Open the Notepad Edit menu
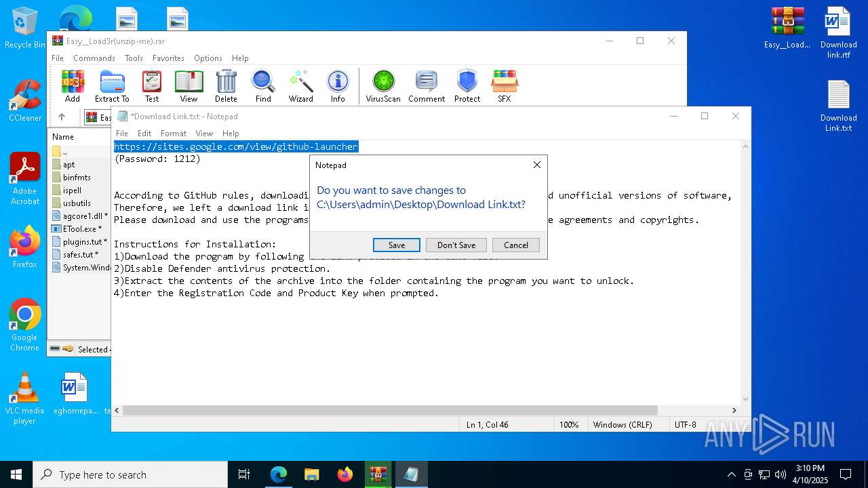This screenshot has width=868, height=488. tap(144, 134)
